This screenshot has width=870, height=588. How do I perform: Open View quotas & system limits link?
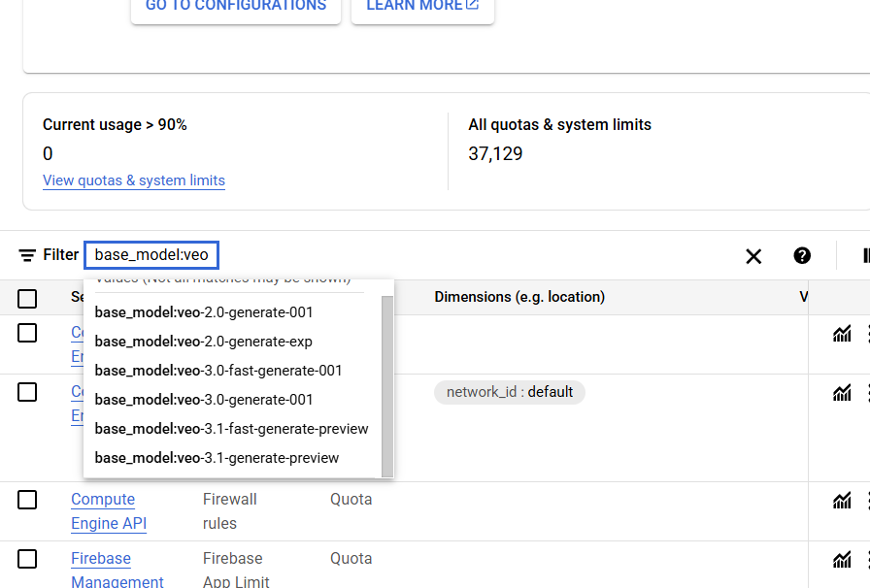pos(134,180)
